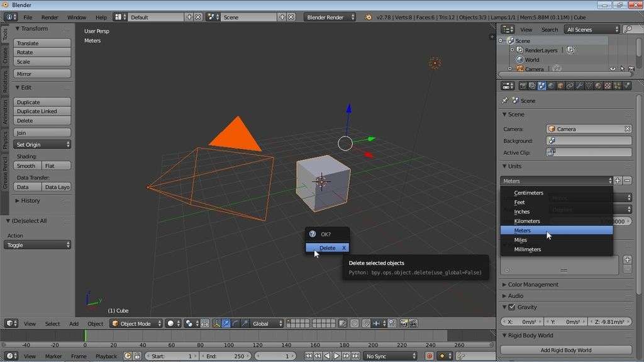Click the Add Rigid Body World button
This screenshot has width=644, height=362.
566,350
